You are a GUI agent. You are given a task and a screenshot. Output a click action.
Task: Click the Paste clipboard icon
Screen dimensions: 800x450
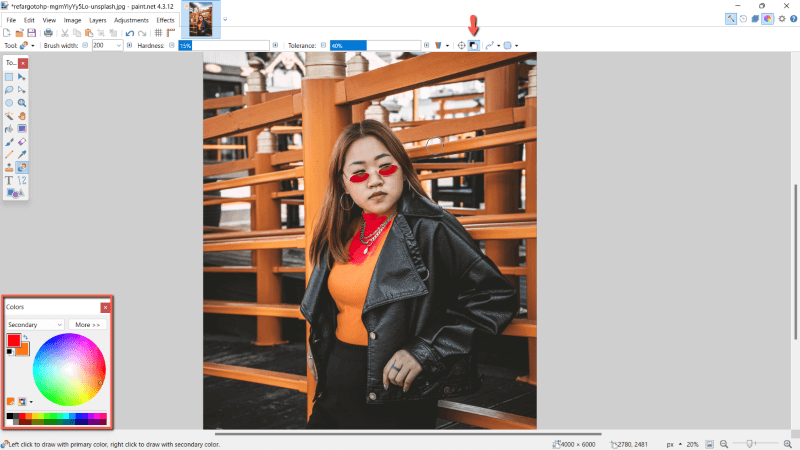(89, 33)
